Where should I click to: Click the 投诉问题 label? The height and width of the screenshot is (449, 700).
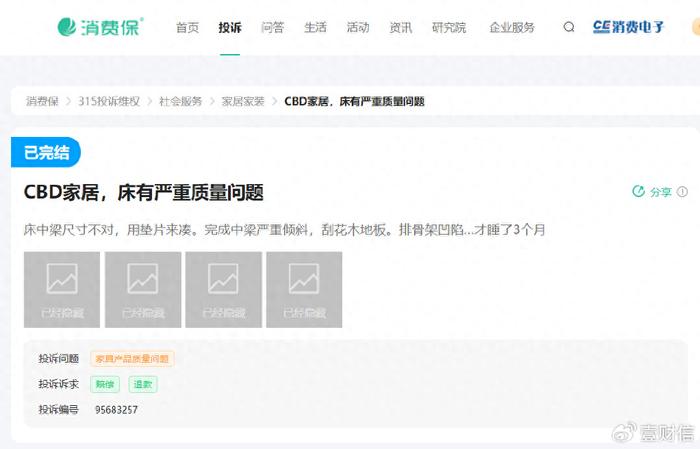(58, 359)
